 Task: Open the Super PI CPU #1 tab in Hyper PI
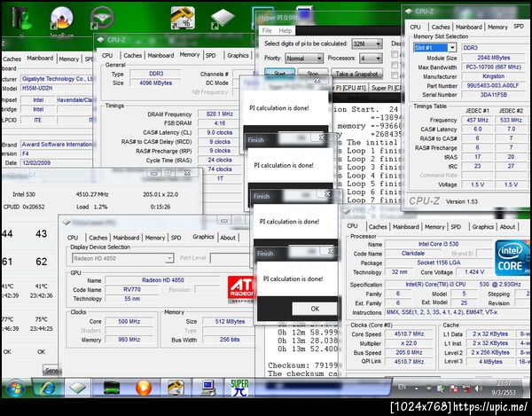[350, 88]
